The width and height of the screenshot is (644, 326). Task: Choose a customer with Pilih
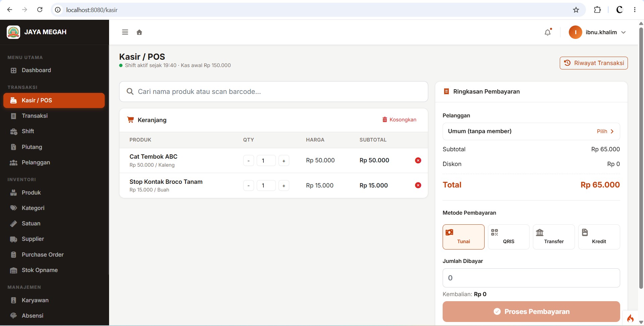(605, 131)
